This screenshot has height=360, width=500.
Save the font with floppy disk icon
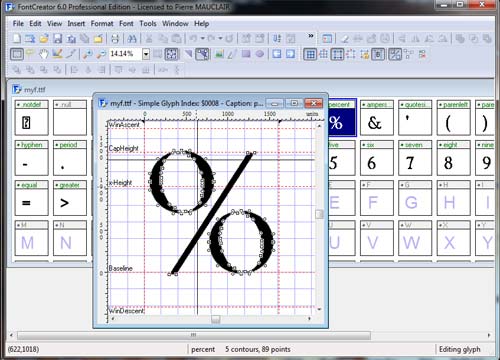[58, 39]
